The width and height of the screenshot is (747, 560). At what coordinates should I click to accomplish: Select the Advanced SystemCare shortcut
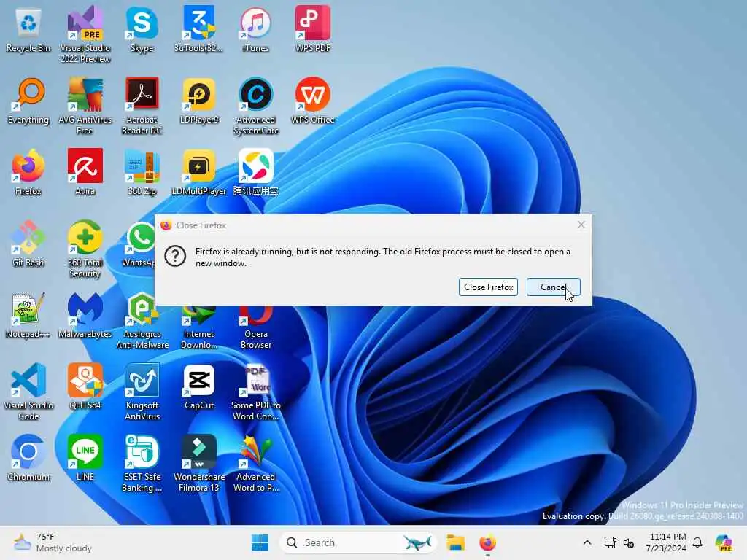tap(256, 106)
